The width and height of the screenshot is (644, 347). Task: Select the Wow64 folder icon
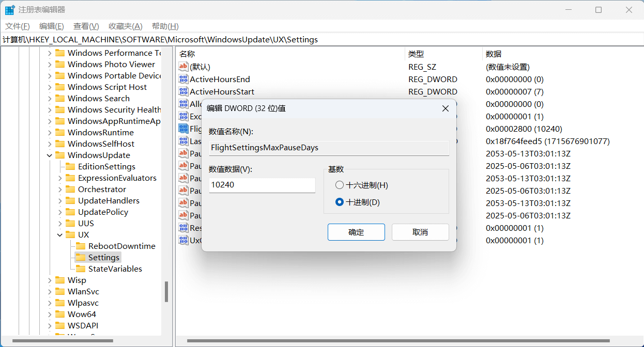coord(60,314)
